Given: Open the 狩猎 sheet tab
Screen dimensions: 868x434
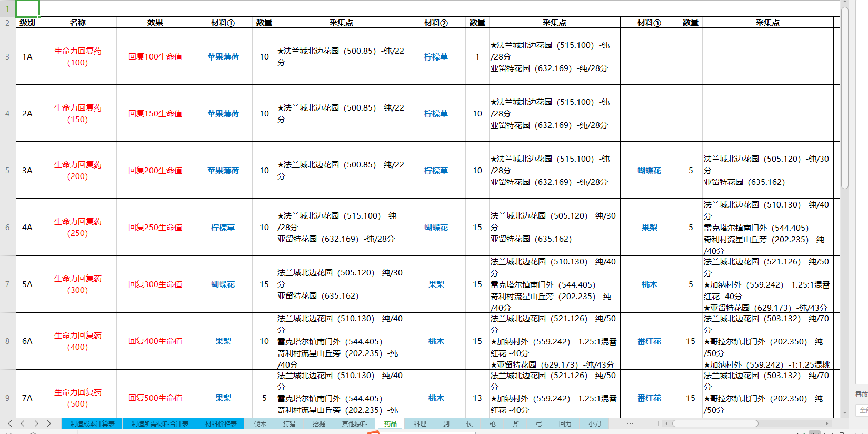Looking at the screenshot, I should click(289, 423).
